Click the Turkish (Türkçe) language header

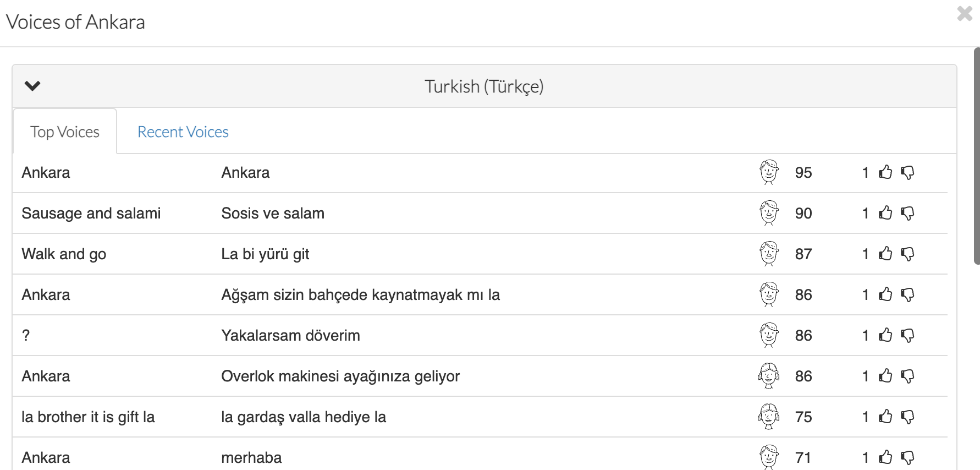pos(484,86)
